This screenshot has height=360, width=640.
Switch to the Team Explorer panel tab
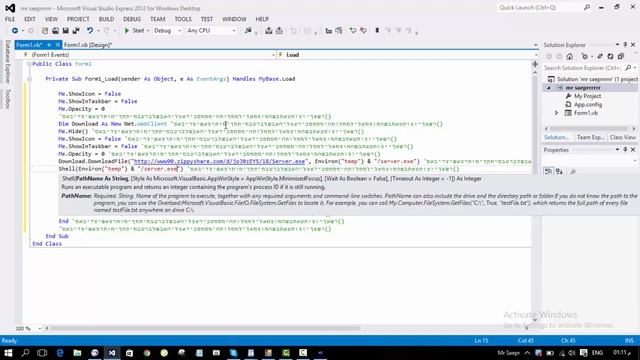[590, 138]
